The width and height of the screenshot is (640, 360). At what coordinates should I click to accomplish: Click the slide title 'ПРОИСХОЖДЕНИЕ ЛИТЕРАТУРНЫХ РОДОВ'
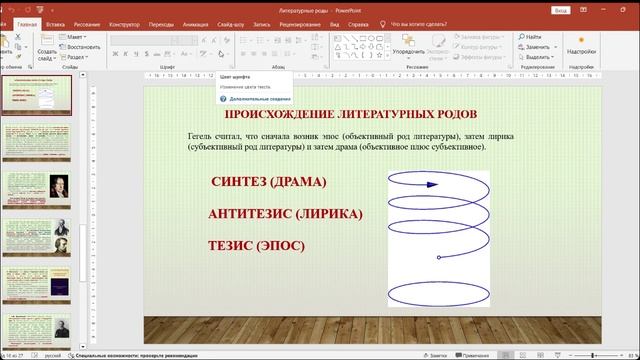351,114
